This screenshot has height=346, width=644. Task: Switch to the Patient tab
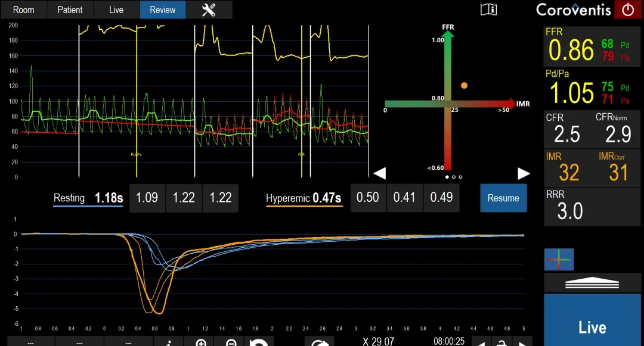[70, 10]
